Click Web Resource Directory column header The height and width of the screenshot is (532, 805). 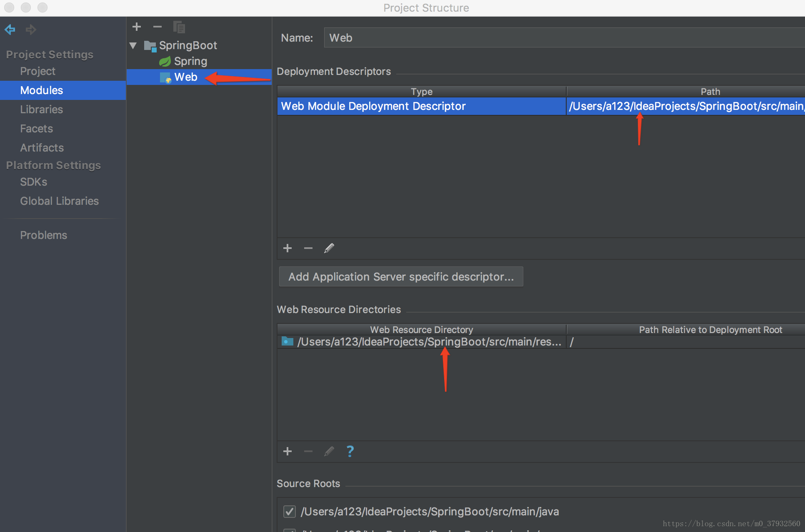point(422,330)
